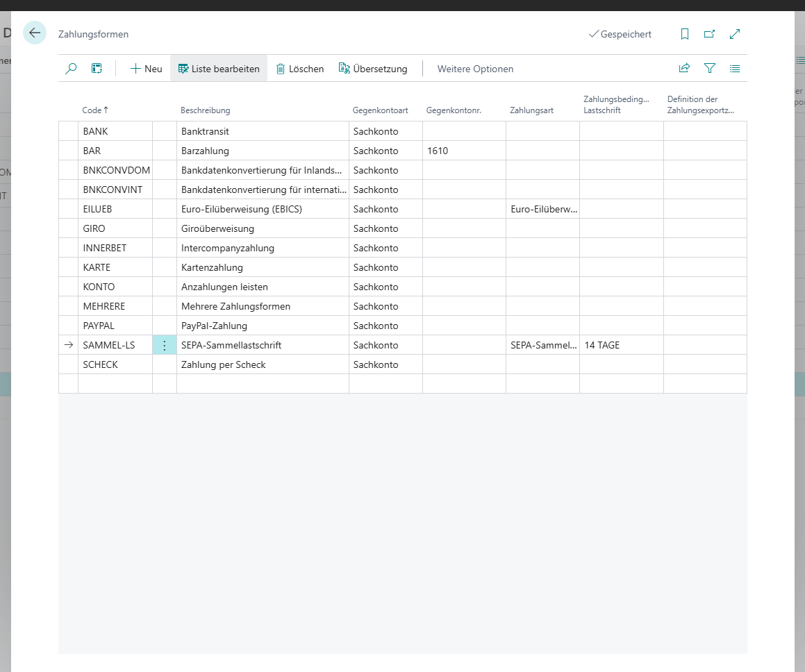Select the BNKCONVINT code cell
This screenshot has height=672, width=805.
click(x=115, y=190)
